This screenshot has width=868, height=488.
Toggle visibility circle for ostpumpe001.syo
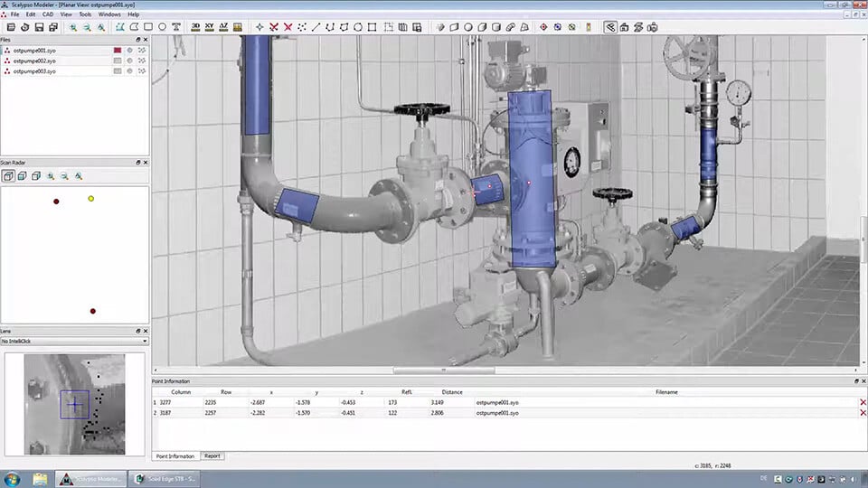(129, 51)
